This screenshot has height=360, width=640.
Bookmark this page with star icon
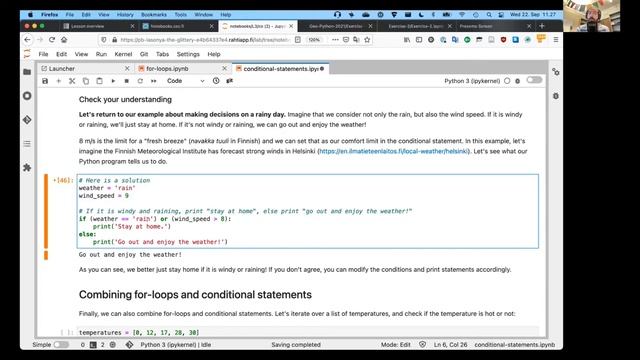367,40
